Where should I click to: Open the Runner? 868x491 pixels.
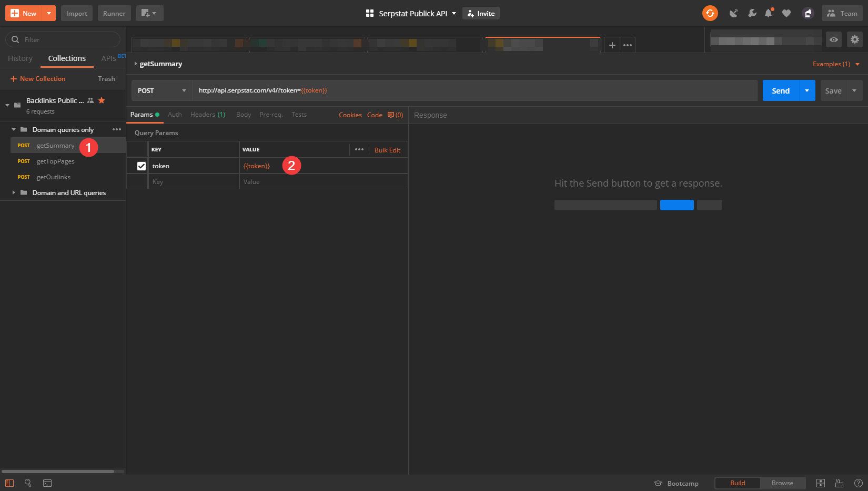tap(114, 13)
